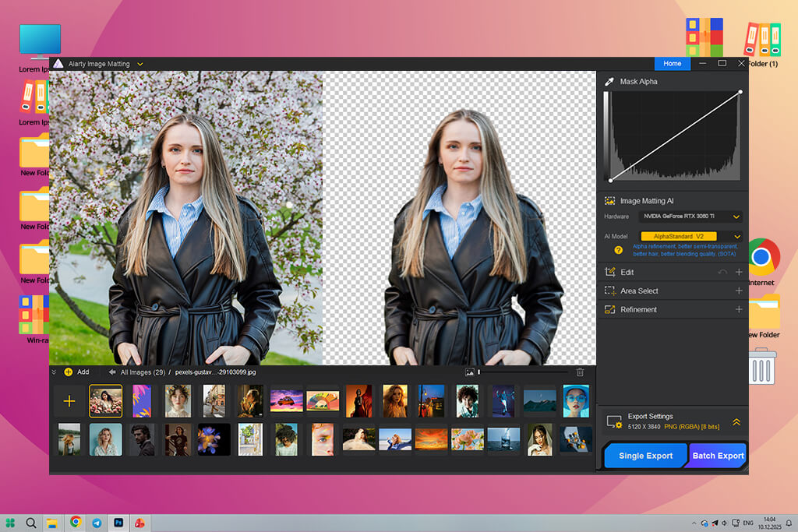798x532 pixels.
Task: Open File Explorer from the taskbar
Action: [52, 523]
